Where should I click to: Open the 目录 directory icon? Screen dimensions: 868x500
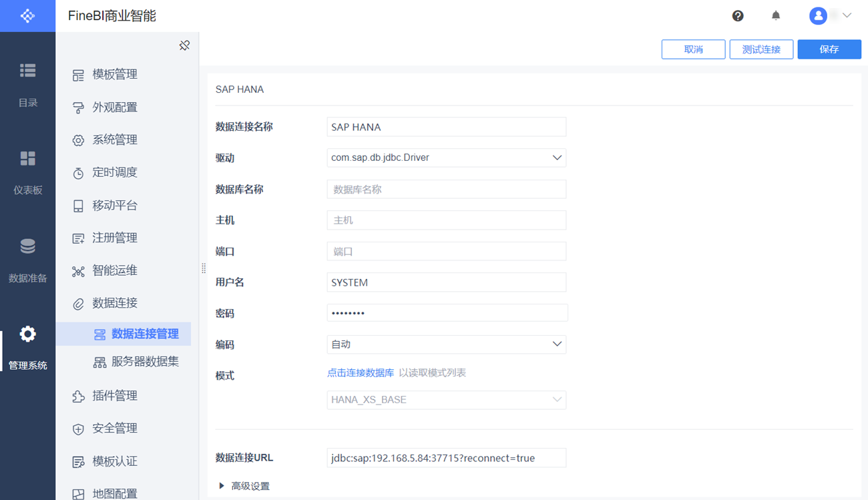(27, 70)
